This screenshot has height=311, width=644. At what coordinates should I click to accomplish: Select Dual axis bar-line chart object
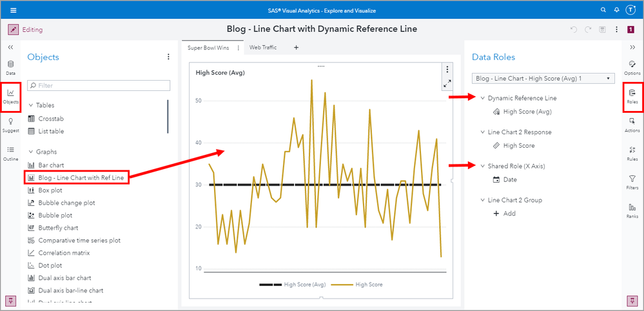65,290
